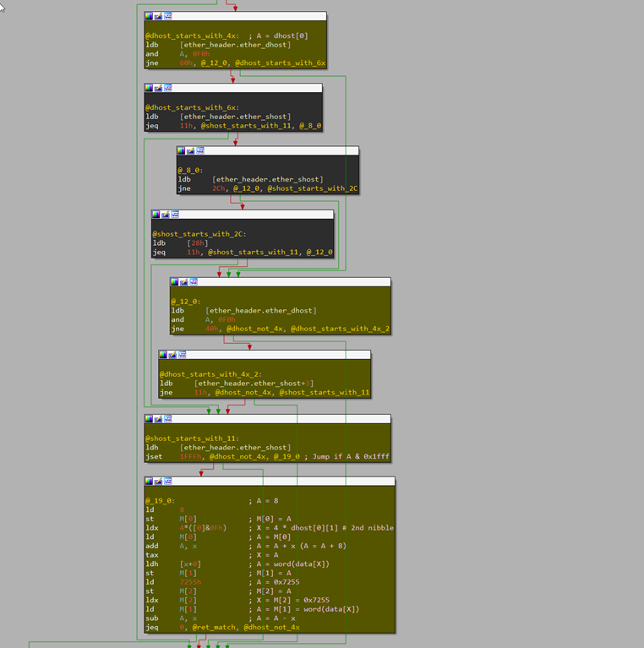The width and height of the screenshot is (644, 648).
Task: Select the @dhost_starts_with_4x_2: label
Action: click(210, 374)
